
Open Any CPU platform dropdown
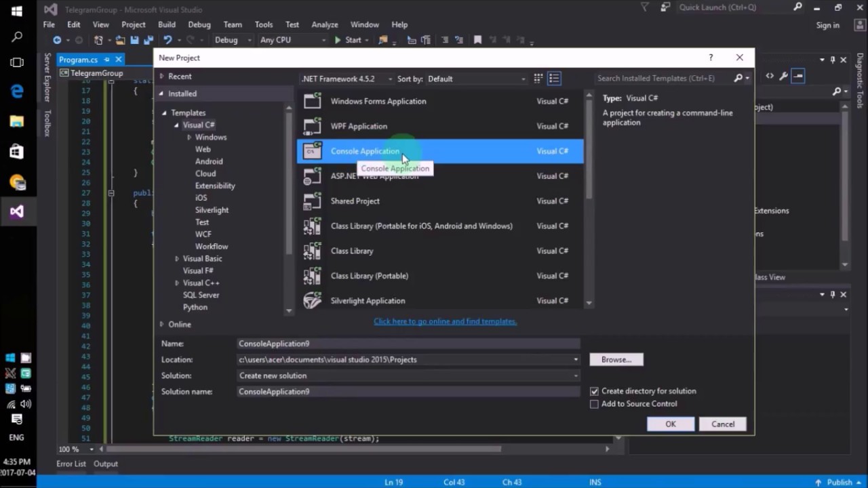[292, 40]
